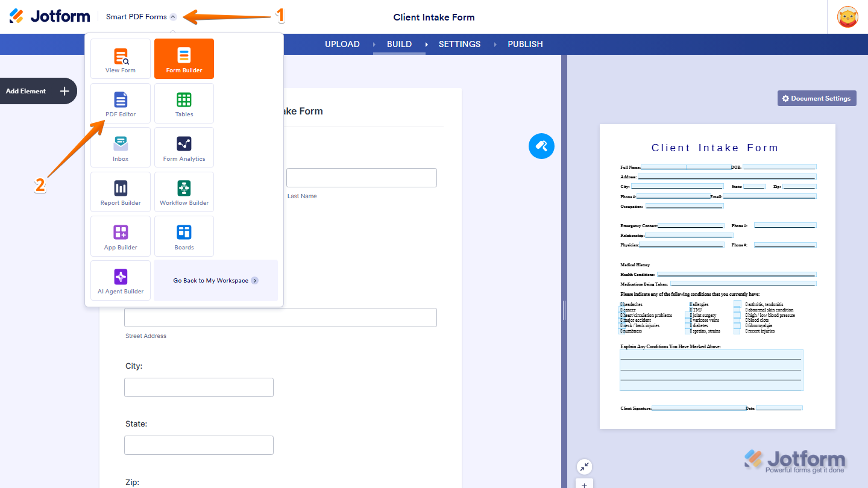Select the Form Builder tile
The width and height of the screenshot is (868, 488).
coord(184,59)
